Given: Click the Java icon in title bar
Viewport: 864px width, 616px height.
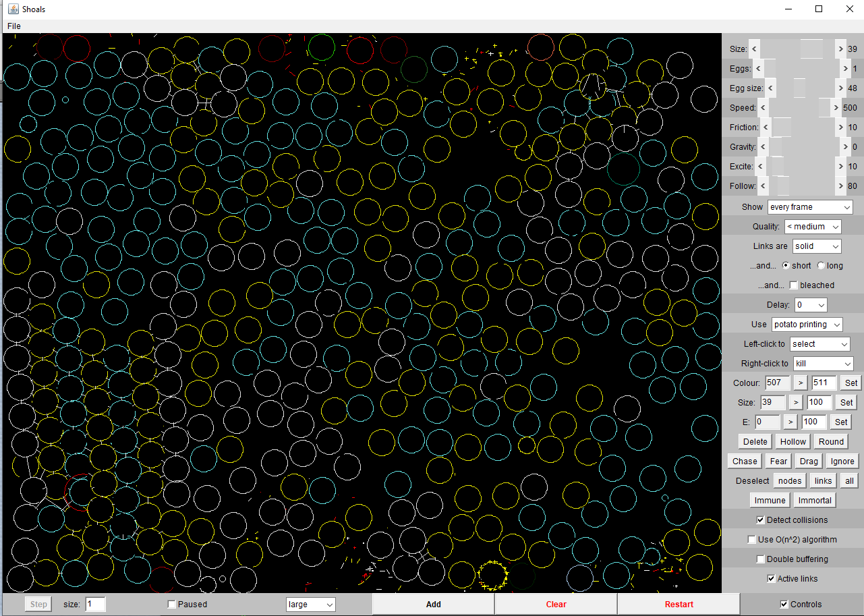Looking at the screenshot, I should tap(13, 9).
